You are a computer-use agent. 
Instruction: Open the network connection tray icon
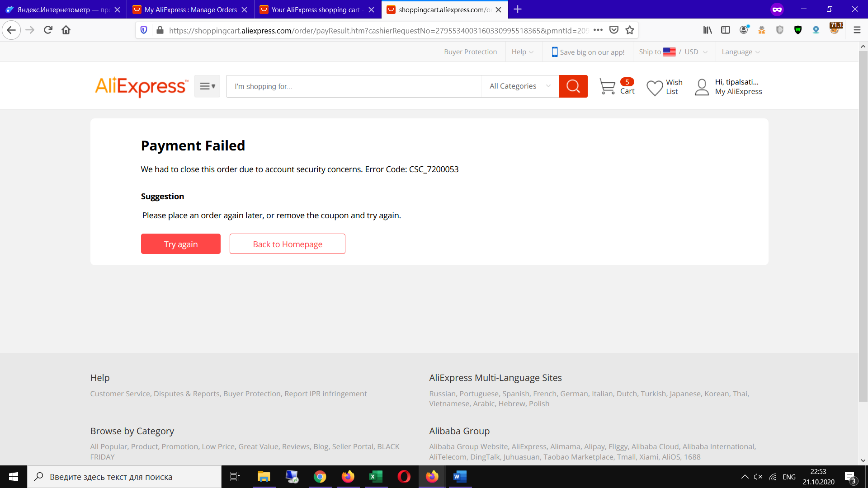pos(773,477)
